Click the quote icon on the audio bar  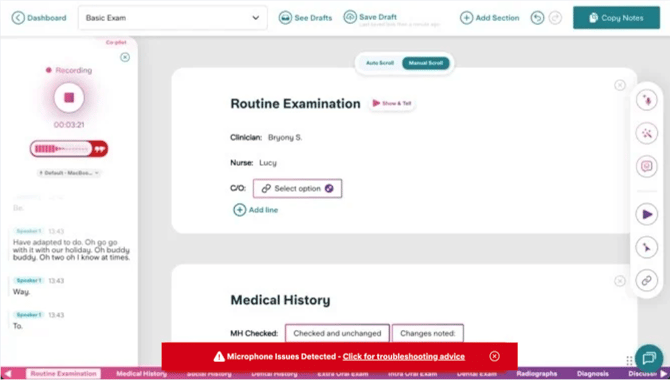pos(100,149)
